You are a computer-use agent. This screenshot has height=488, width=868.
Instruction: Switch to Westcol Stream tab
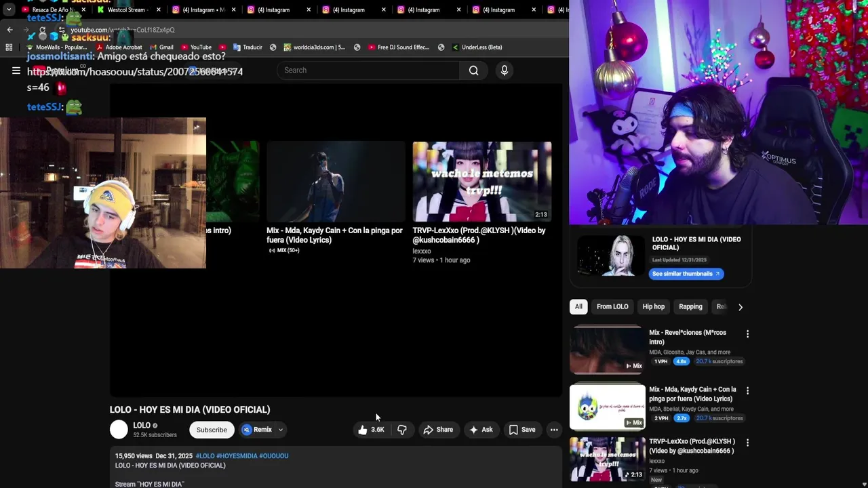coord(126,10)
